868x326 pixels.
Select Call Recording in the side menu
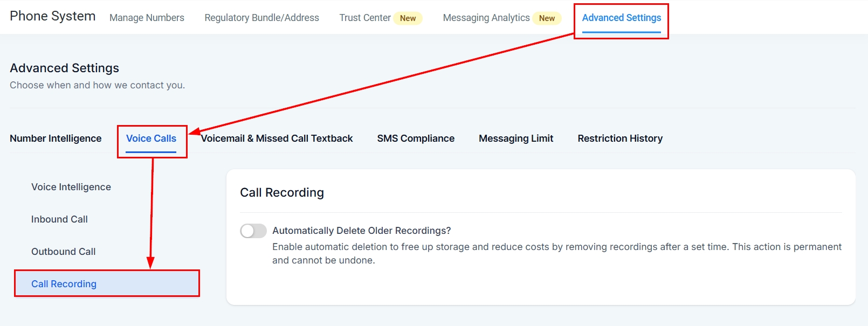click(x=64, y=284)
